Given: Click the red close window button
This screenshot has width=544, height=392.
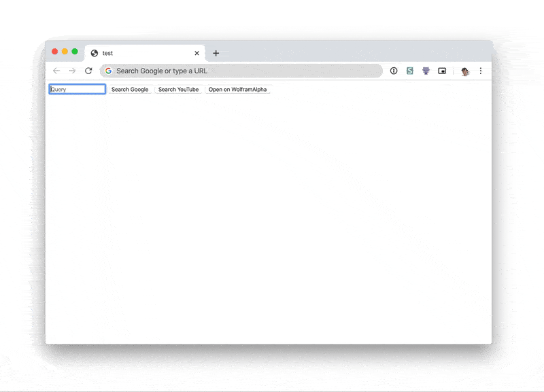Looking at the screenshot, I should [x=55, y=52].
